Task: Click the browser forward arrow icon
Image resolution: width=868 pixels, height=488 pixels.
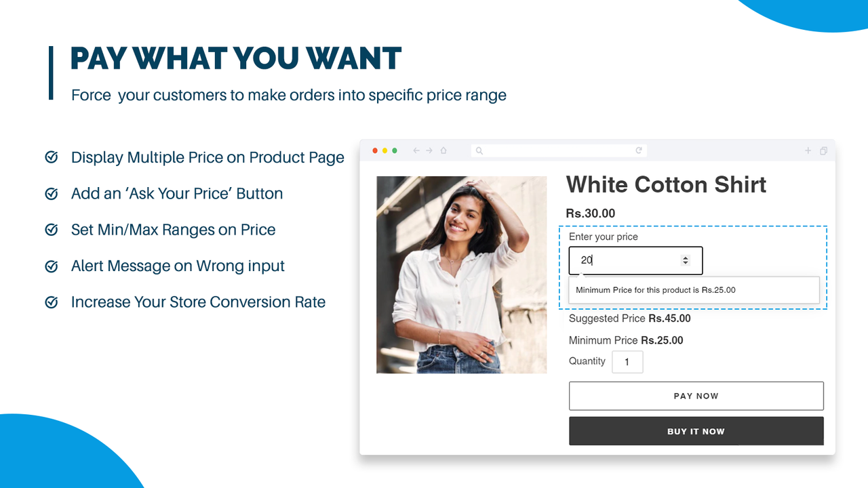Action: click(428, 150)
